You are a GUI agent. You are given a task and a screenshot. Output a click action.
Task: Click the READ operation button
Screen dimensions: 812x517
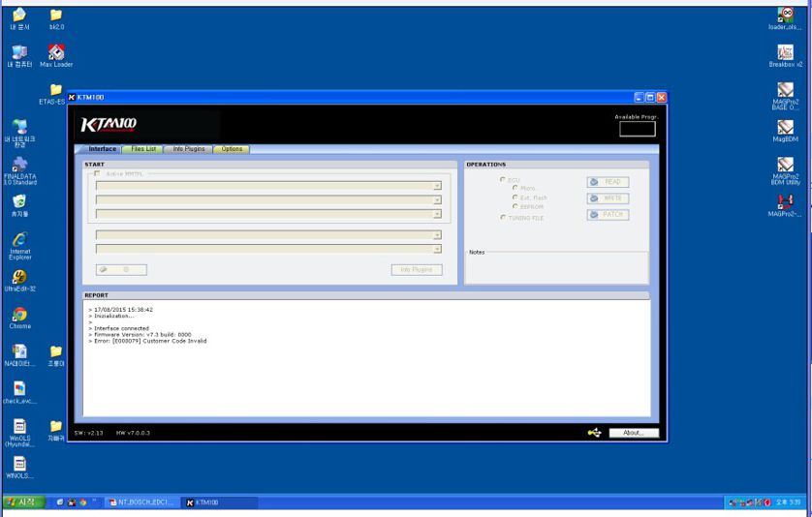608,182
